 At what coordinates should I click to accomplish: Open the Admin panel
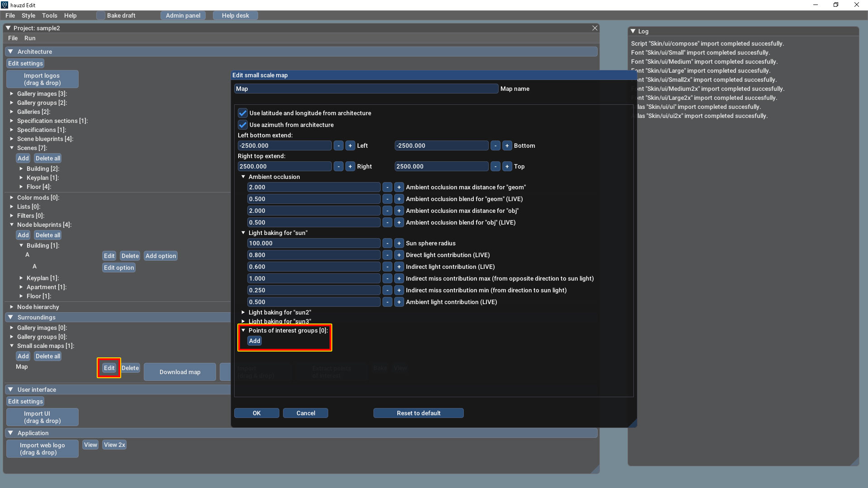click(x=183, y=15)
